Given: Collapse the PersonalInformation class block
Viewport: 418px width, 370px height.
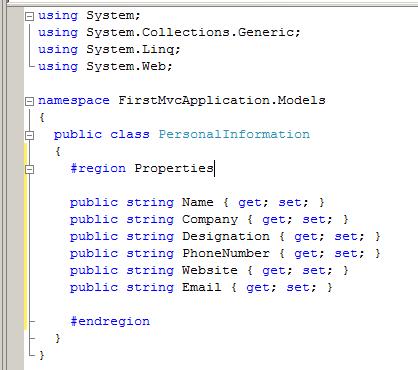Looking at the screenshot, I should coord(30,135).
